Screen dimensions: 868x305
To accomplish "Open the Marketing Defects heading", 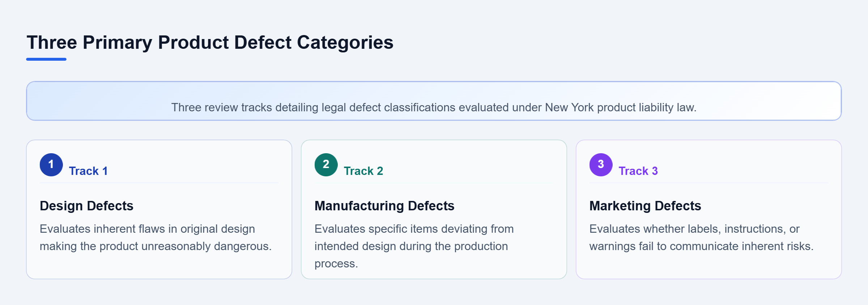I will pyautogui.click(x=645, y=206).
